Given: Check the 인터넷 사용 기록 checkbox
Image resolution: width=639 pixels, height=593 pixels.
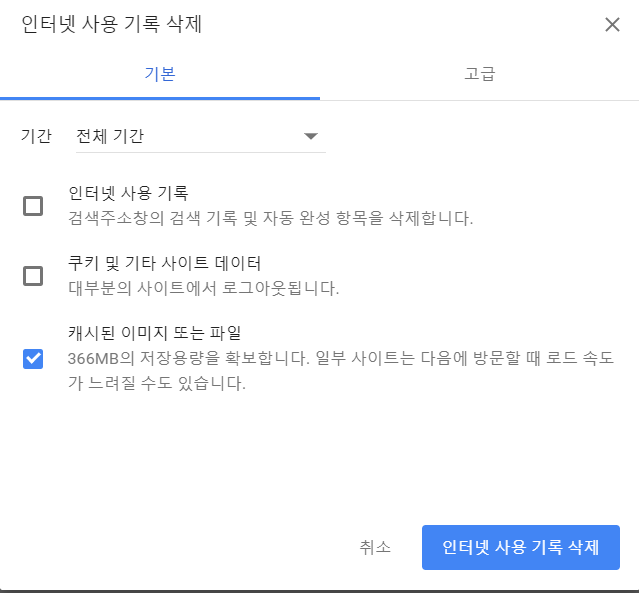Looking at the screenshot, I should pos(33,206).
